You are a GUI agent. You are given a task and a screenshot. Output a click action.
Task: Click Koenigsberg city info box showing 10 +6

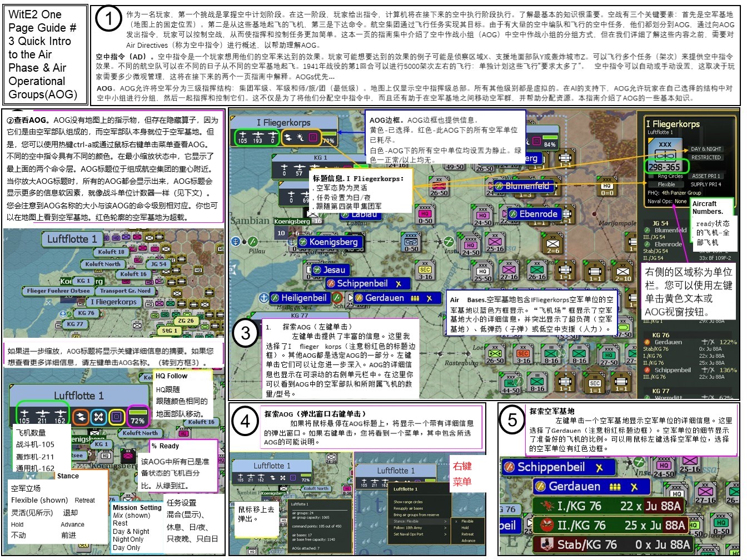(x=288, y=233)
